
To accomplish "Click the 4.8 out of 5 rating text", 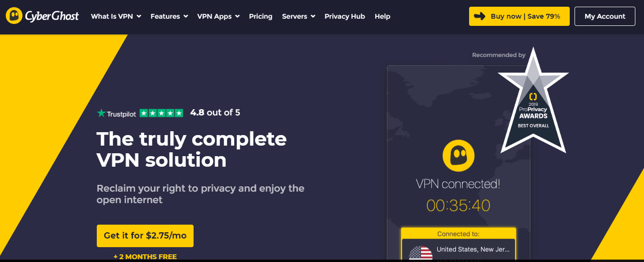I will (215, 113).
